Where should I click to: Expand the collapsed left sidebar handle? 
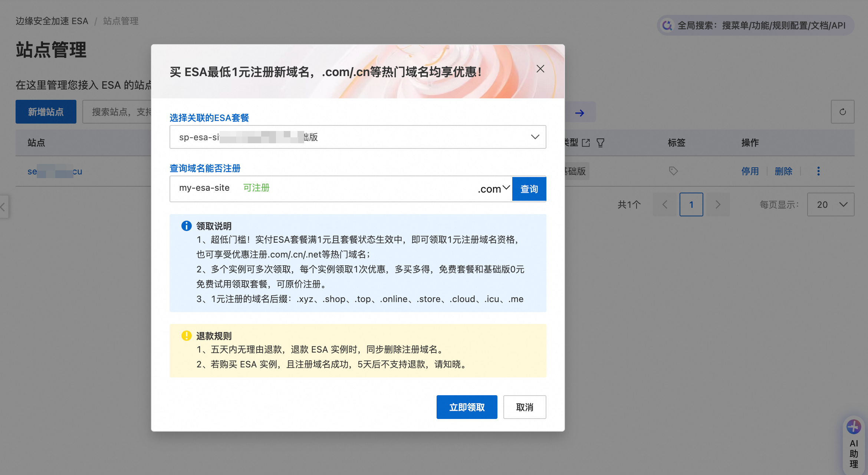[x=4, y=207]
